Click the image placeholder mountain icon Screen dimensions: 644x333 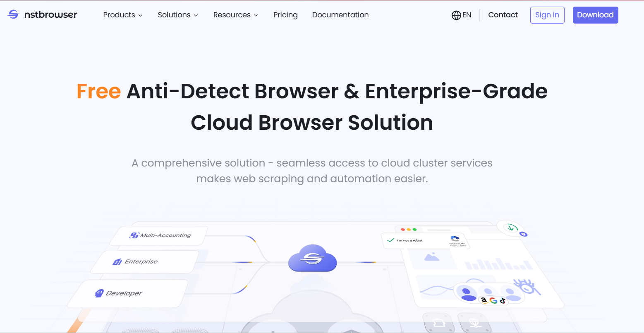point(431,257)
